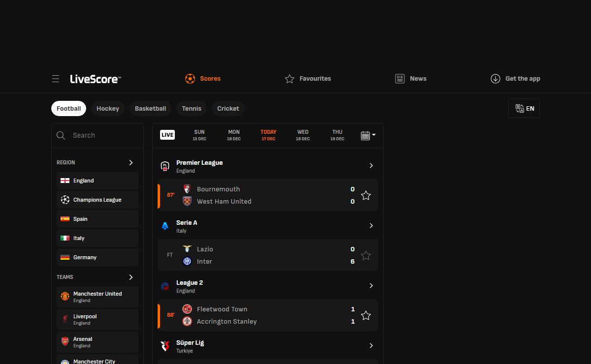The height and width of the screenshot is (364, 591).
Task: Click the Süper Lig chevron arrow
Action: click(371, 346)
